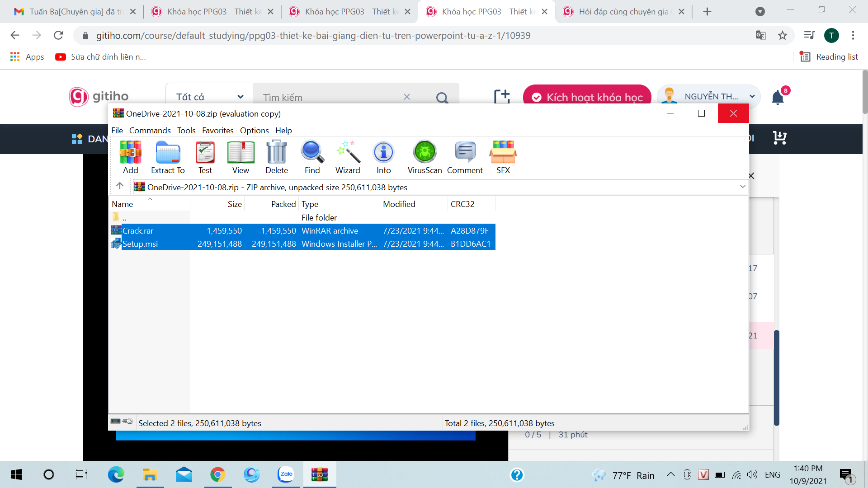Go up one folder level arrow
This screenshot has height=488, width=868.
click(x=120, y=186)
